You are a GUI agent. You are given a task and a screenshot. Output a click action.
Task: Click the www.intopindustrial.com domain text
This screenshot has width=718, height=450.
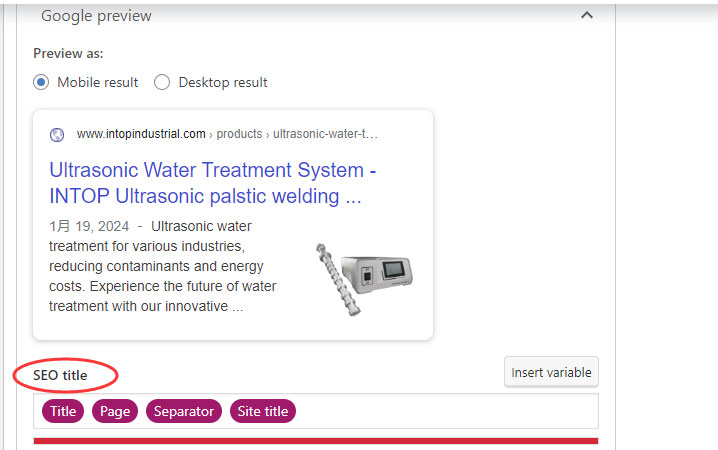(141, 134)
